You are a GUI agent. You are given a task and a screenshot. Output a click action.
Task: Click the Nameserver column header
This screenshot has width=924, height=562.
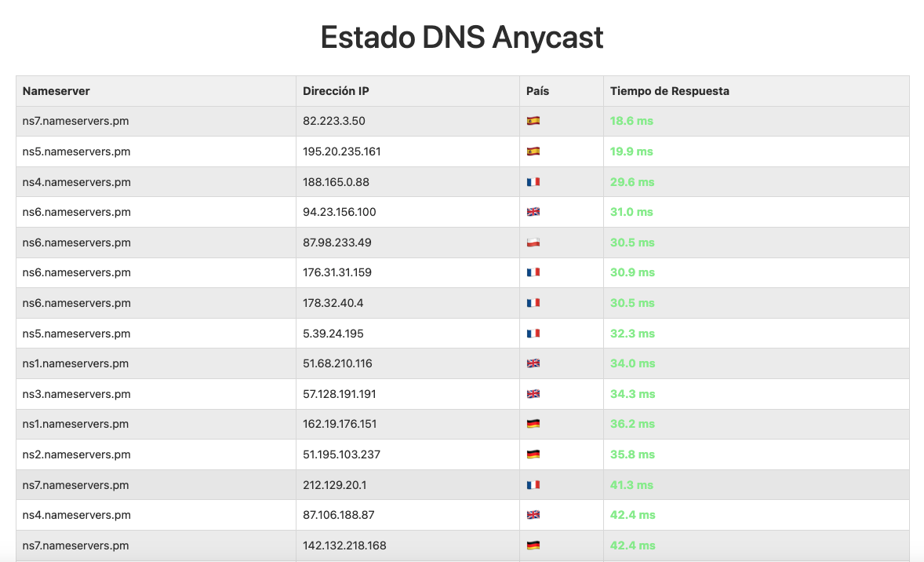56,91
